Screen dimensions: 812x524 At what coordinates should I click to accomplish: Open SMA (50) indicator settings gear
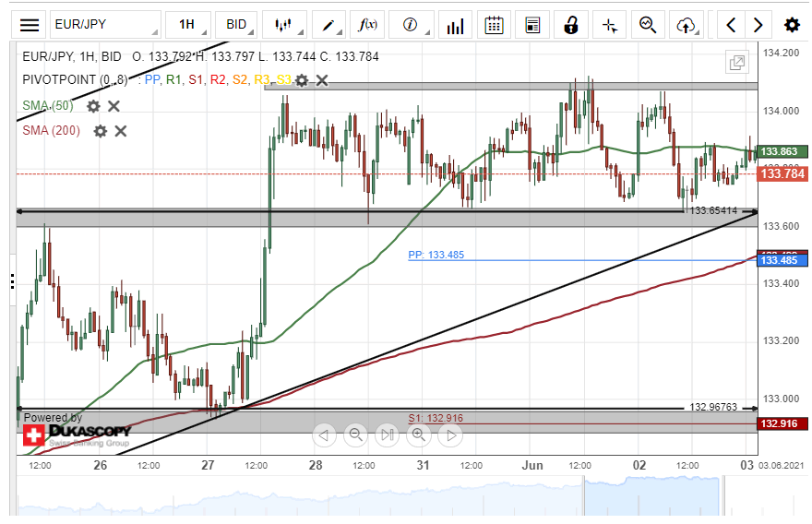93,106
